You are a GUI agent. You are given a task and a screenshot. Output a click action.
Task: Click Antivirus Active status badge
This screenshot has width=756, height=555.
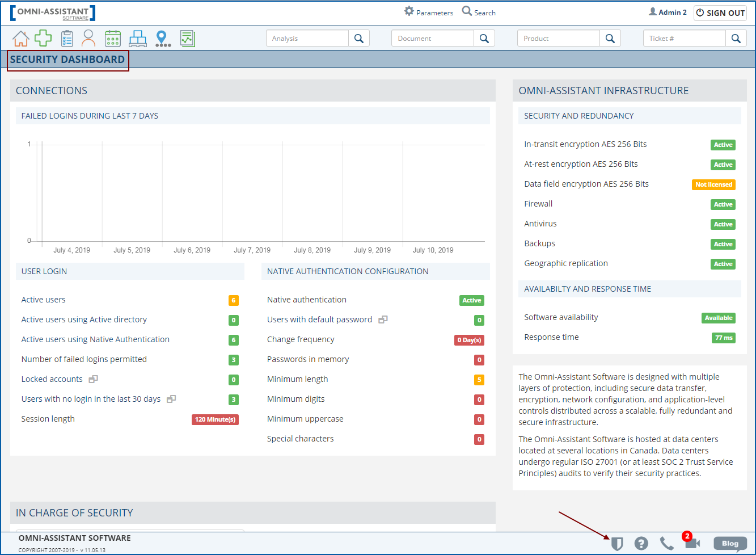[x=723, y=224]
